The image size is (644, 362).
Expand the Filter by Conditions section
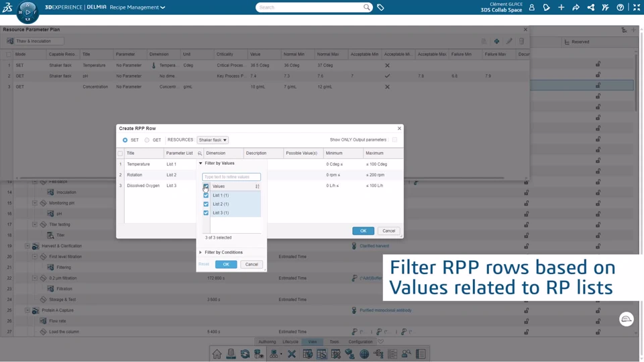pos(201,253)
